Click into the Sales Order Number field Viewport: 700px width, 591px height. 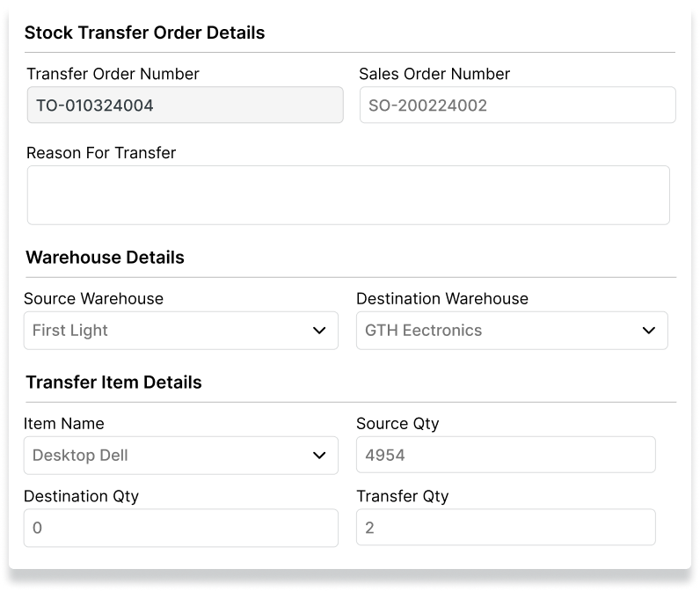[x=517, y=106]
